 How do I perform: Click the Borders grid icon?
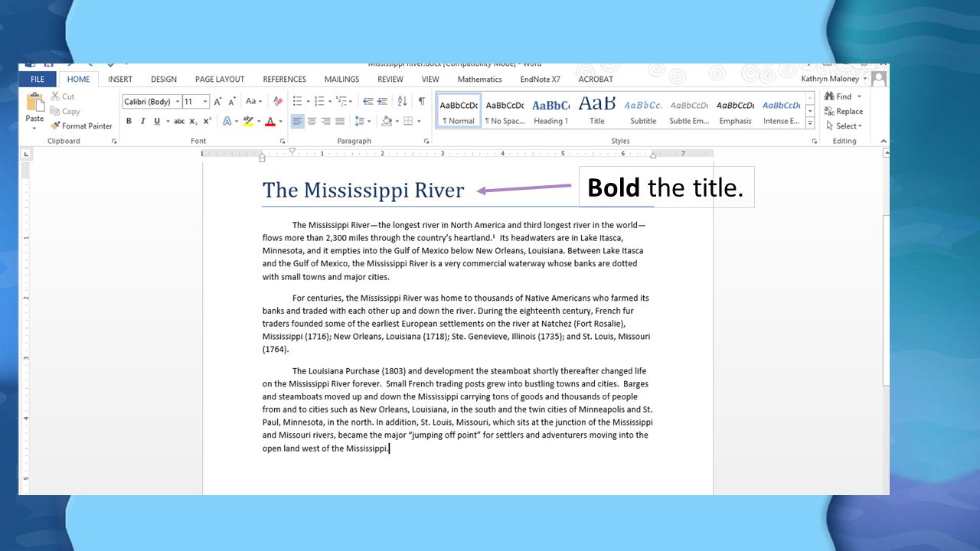[x=408, y=121]
